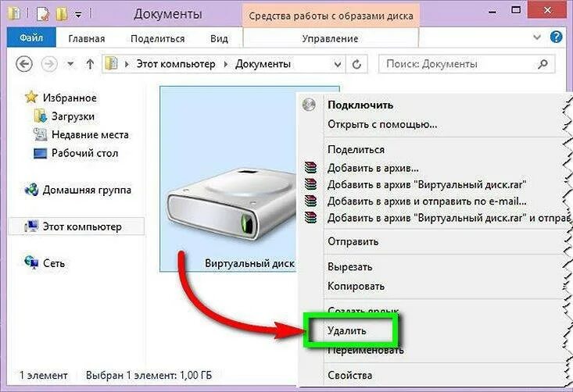Choose Добавить в архив "Виртуальный диск.rar" entry
This screenshot has height=392, width=573.
pos(427,185)
